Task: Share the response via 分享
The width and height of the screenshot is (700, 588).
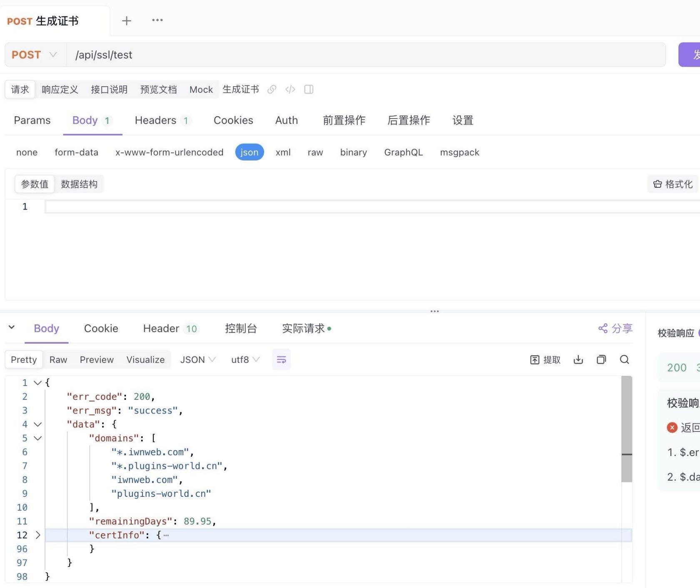Action: (x=615, y=329)
